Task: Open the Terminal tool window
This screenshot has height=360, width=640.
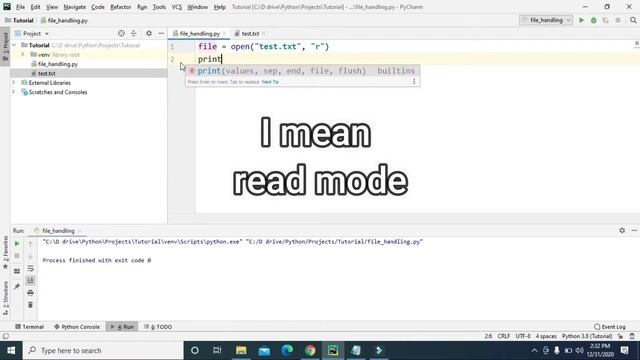Action: [29, 327]
